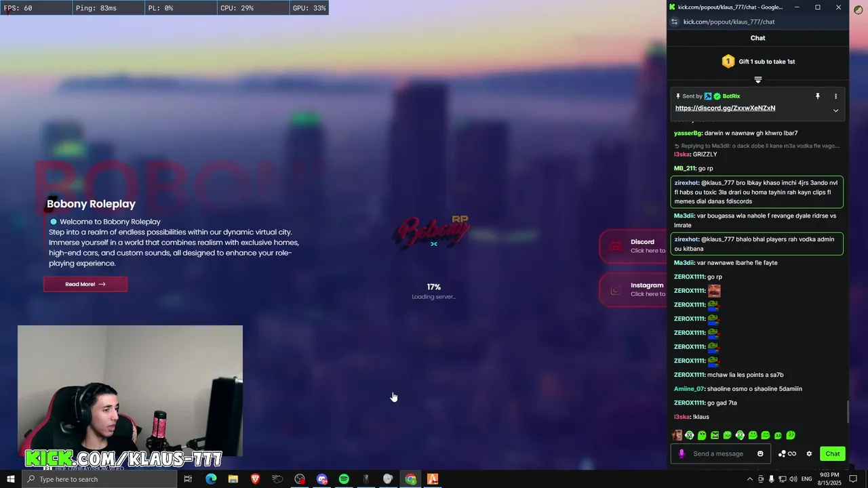This screenshot has width=868, height=488.
Task: Open purple app with 9+ badge on taskbar
Action: coord(321,479)
